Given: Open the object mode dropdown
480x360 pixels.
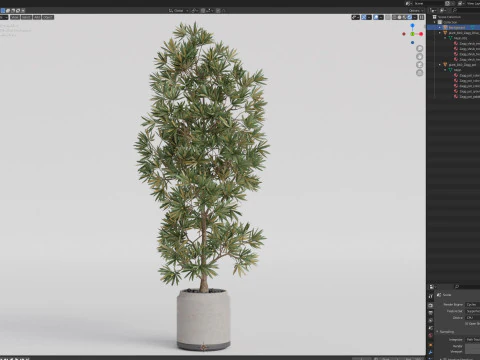Looking at the screenshot, I should coord(4,17).
